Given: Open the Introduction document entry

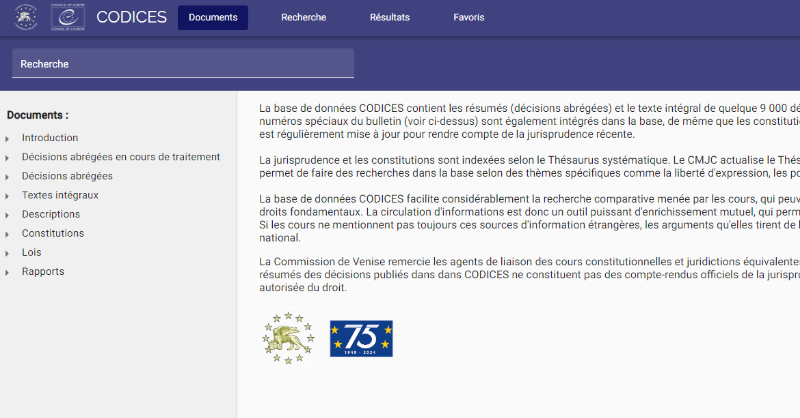Looking at the screenshot, I should [50, 138].
